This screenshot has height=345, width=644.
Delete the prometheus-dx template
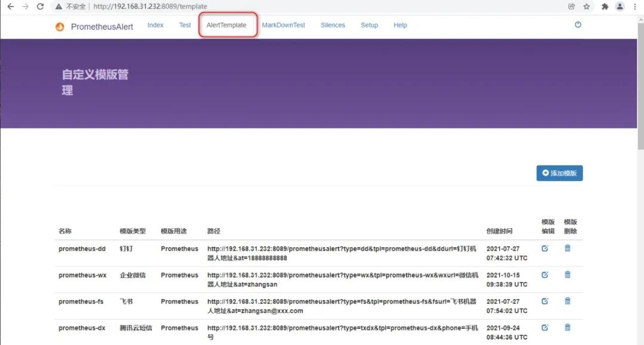pos(567,327)
